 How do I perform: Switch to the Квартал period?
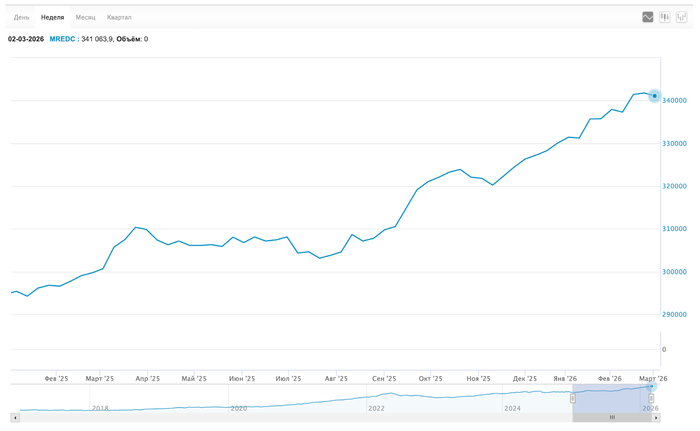point(119,17)
